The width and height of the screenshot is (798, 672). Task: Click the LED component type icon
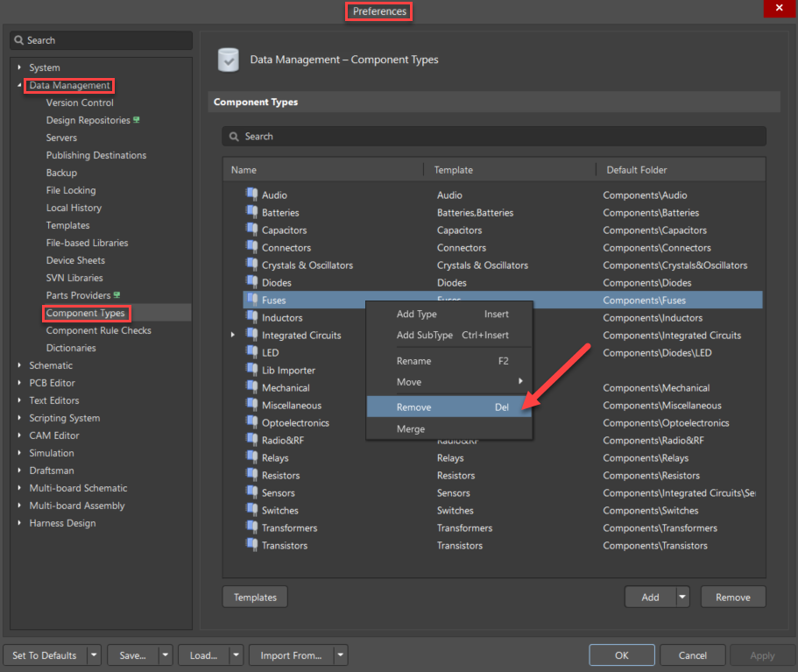[252, 352]
